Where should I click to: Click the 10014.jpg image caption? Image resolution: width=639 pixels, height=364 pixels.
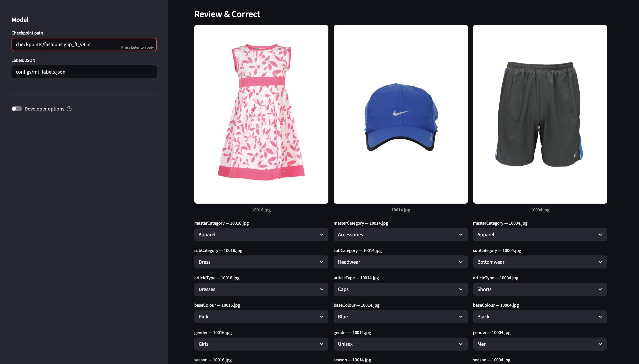(401, 210)
